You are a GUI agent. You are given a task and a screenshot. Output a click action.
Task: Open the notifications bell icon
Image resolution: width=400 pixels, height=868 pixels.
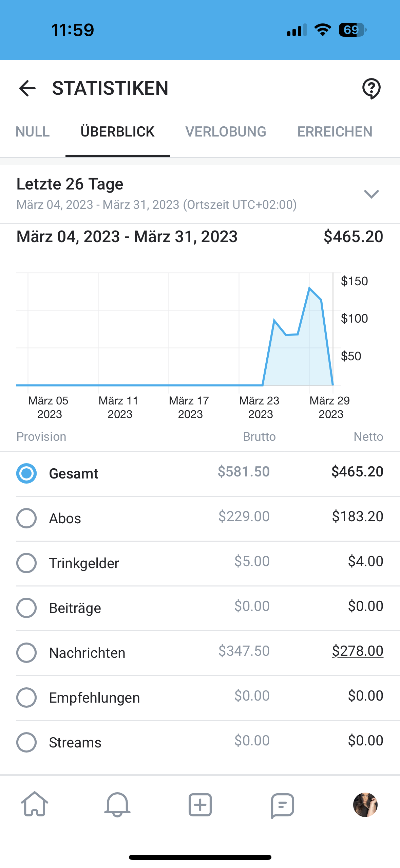(x=117, y=804)
